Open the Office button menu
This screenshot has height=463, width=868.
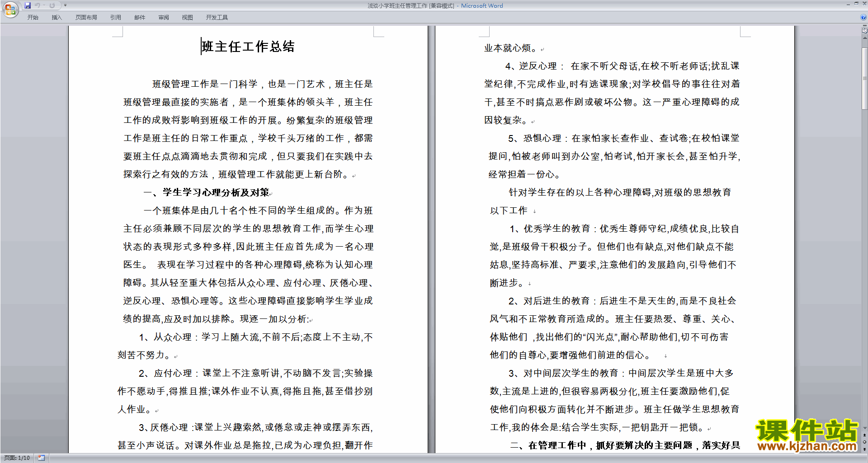click(x=10, y=9)
